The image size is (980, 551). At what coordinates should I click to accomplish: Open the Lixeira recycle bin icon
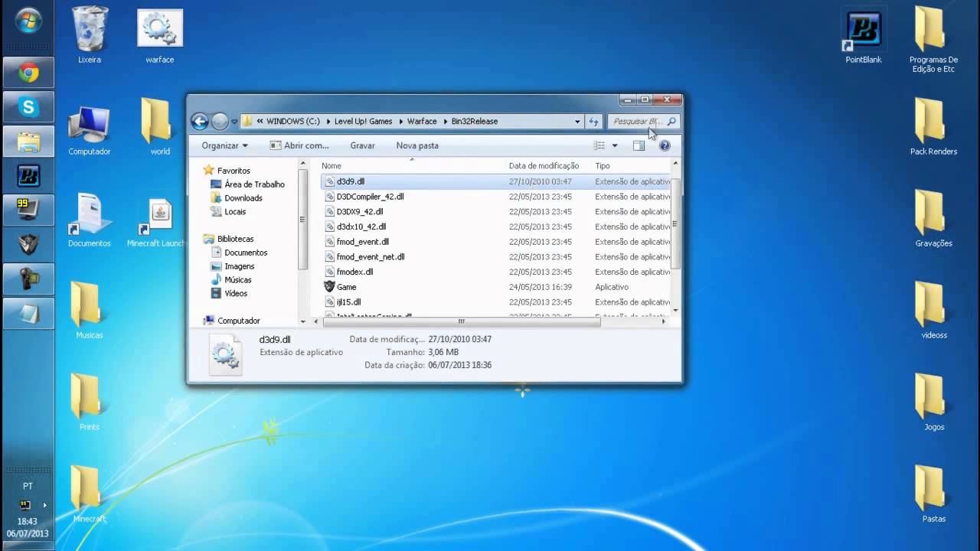point(90,35)
